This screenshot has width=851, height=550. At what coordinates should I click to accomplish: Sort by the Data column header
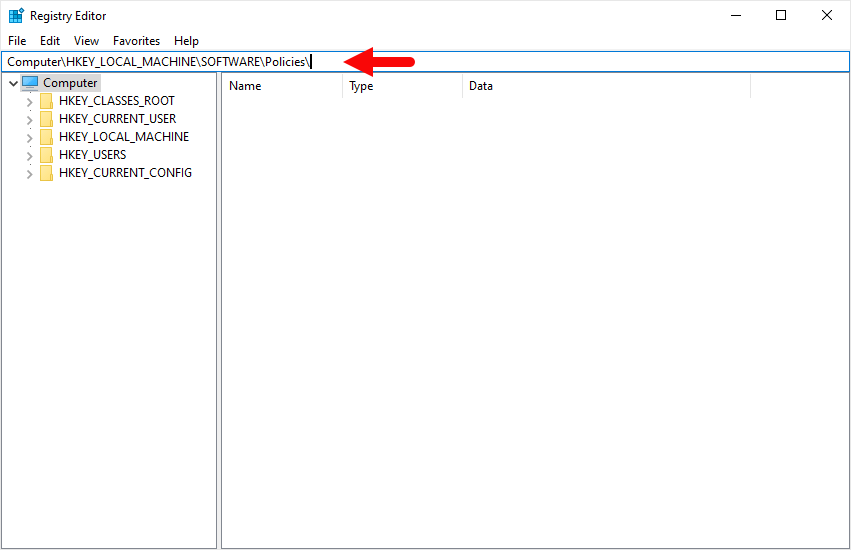tap(607, 86)
